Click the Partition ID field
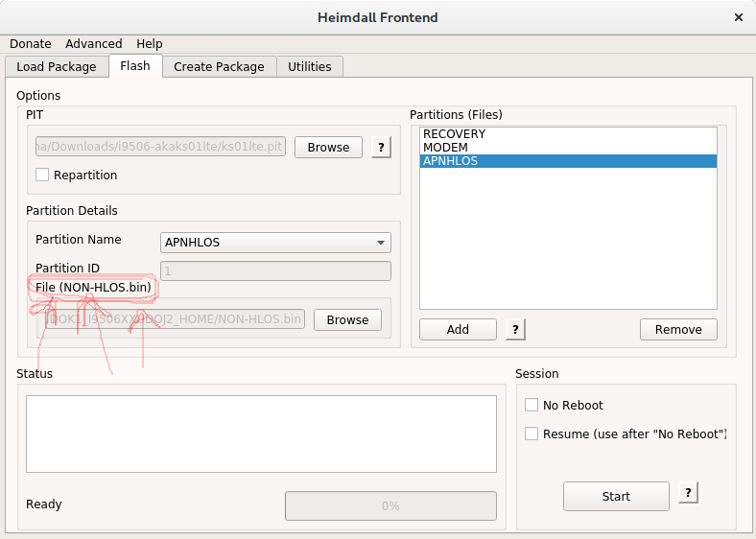The height and width of the screenshot is (539, 756). 275,271
